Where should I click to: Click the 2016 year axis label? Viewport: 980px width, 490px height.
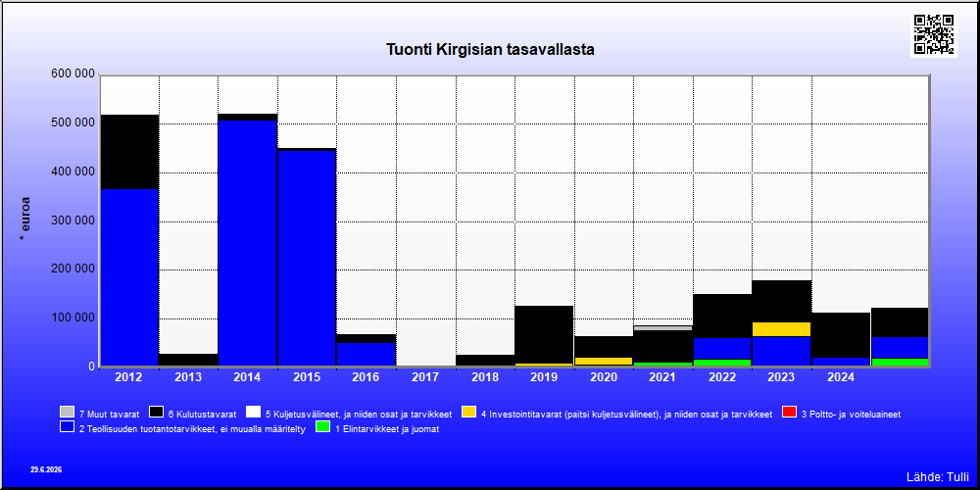[367, 377]
